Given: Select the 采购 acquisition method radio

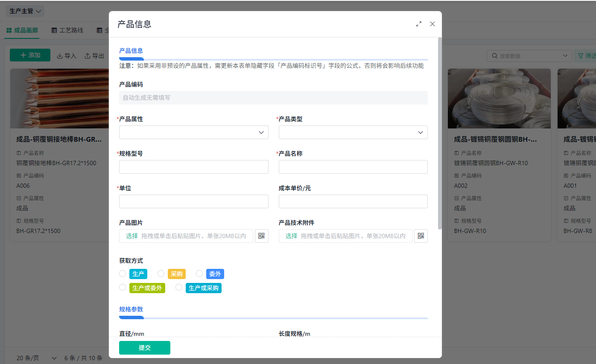Looking at the screenshot, I should tap(161, 274).
